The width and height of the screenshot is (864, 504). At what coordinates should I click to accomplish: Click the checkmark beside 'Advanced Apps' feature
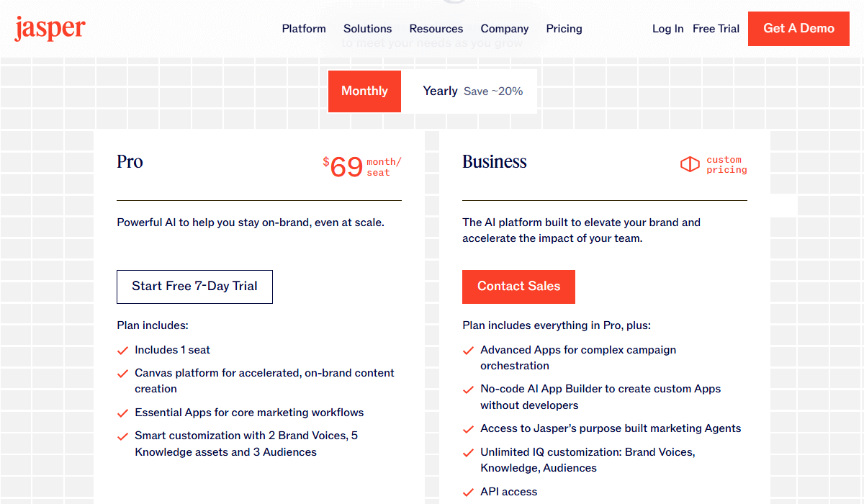click(x=468, y=351)
